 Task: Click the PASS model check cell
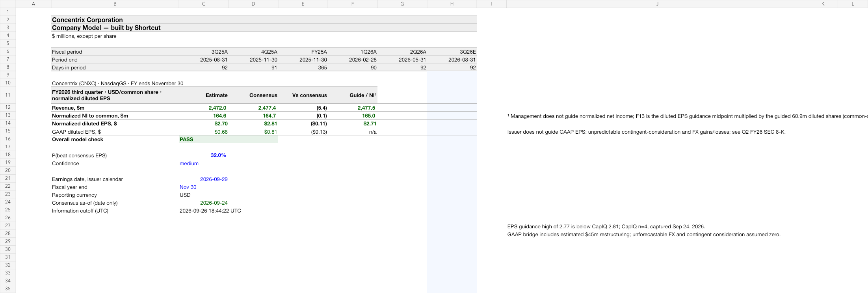[204, 139]
